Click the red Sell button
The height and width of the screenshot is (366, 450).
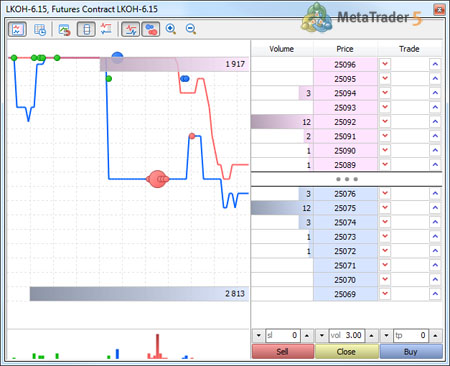click(283, 352)
